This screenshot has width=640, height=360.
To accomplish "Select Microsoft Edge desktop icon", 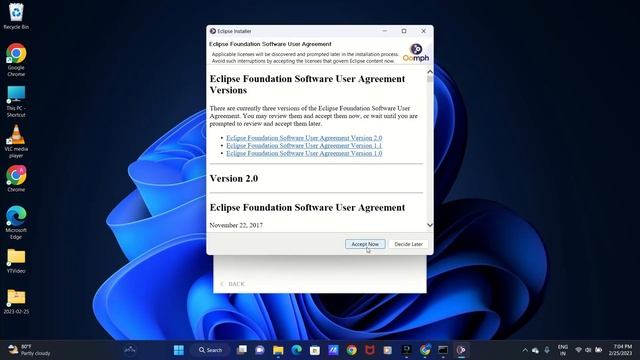I will click(x=16, y=222).
